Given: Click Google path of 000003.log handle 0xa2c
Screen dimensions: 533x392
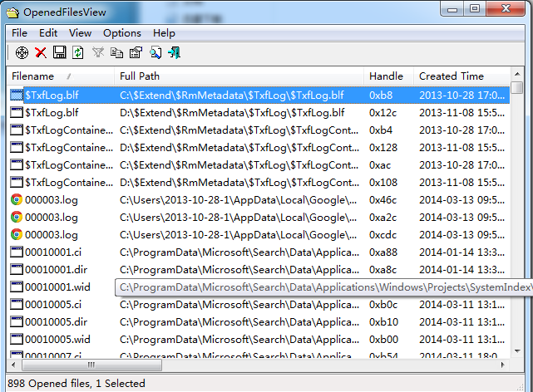Looking at the screenshot, I should pos(239,218).
